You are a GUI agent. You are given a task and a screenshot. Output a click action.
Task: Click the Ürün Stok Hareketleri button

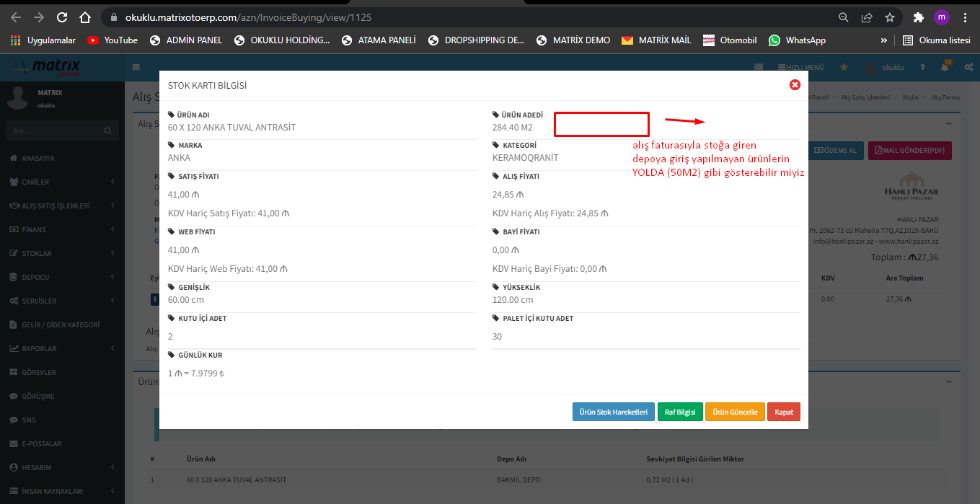(613, 412)
